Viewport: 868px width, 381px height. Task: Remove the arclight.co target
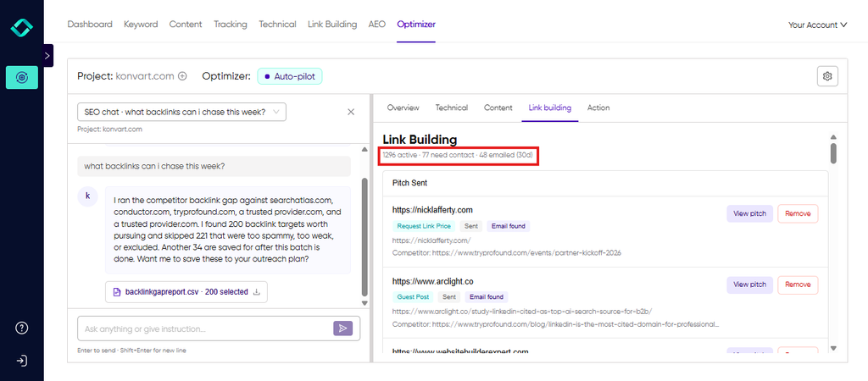point(798,284)
